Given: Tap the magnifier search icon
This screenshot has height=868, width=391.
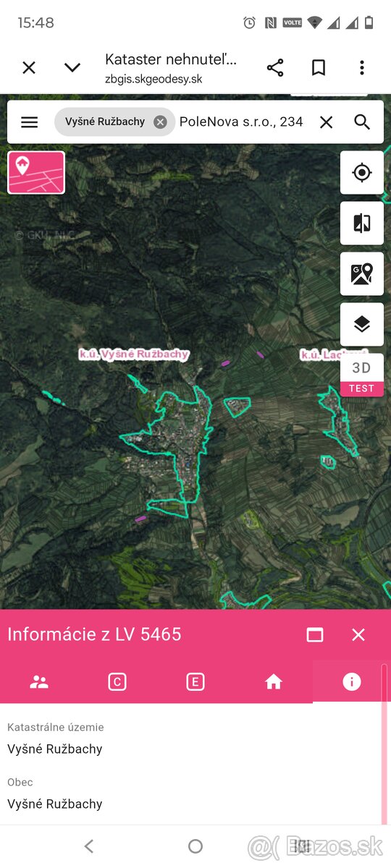Looking at the screenshot, I should click(x=362, y=122).
